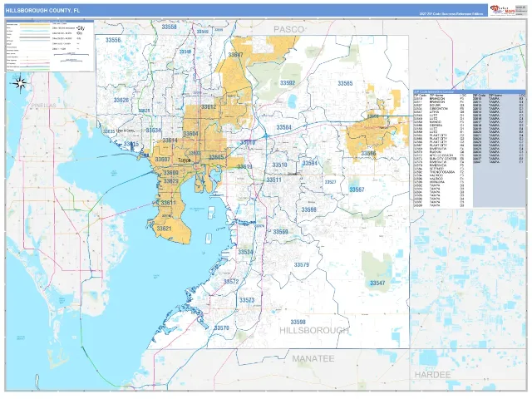The image size is (532, 399).
Task: Click ZIP code label 33647
Action: point(235,54)
